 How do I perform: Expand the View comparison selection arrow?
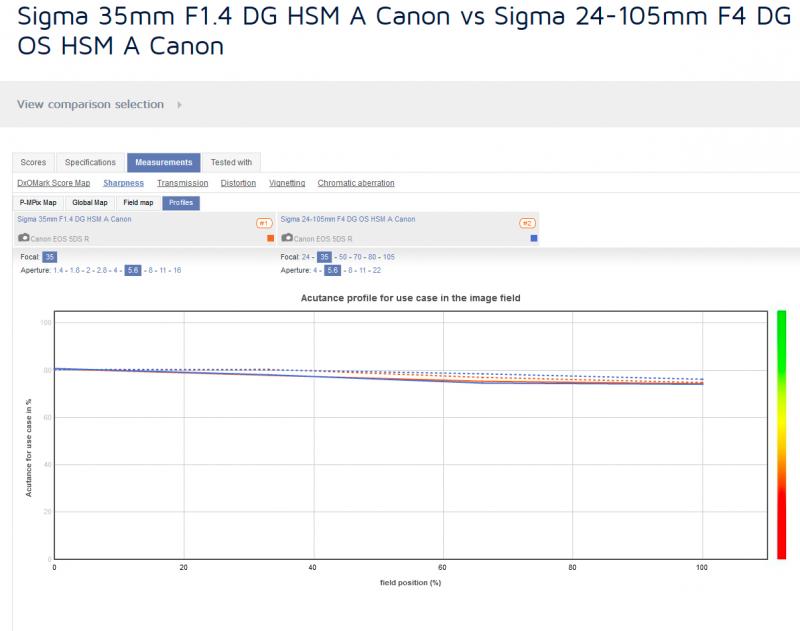point(179,105)
